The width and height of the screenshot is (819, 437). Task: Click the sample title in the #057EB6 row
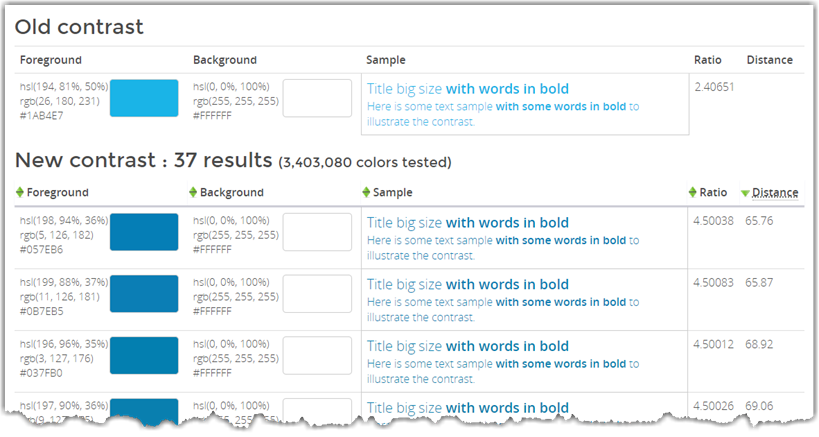click(467, 223)
